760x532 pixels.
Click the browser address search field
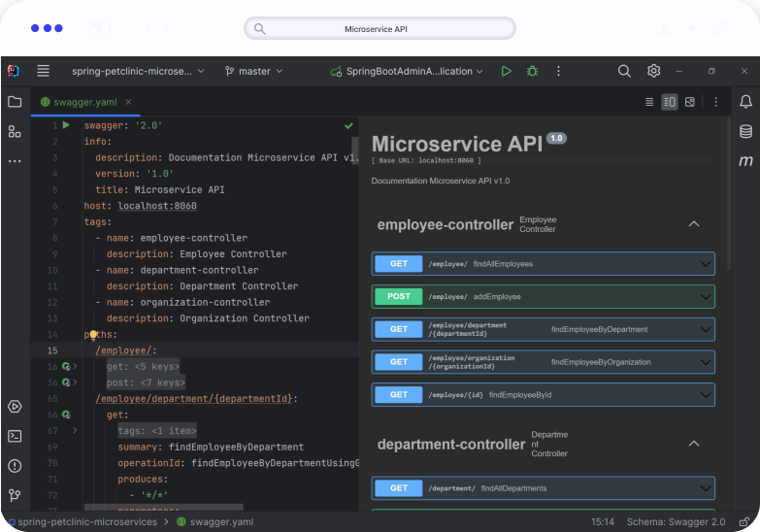pyautogui.click(x=380, y=28)
